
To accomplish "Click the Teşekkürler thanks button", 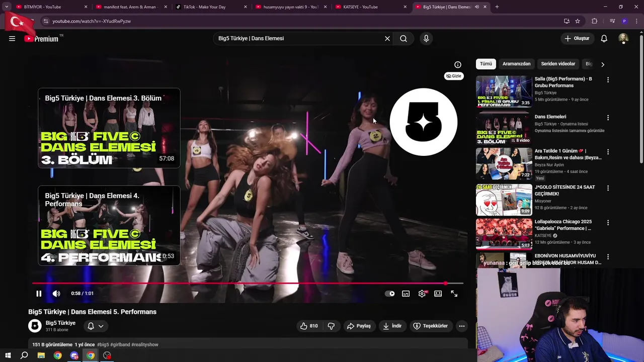I will tap(431, 326).
